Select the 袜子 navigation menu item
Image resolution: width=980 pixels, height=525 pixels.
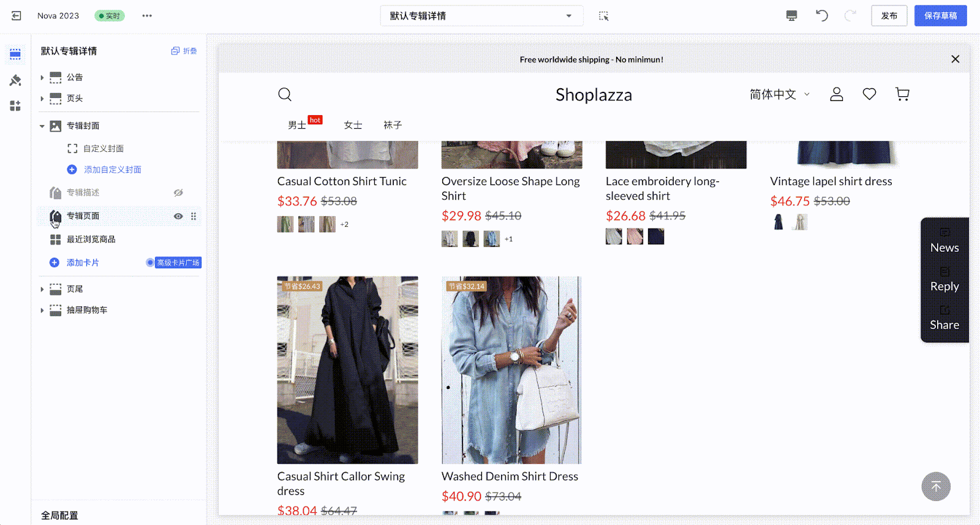[x=393, y=125]
